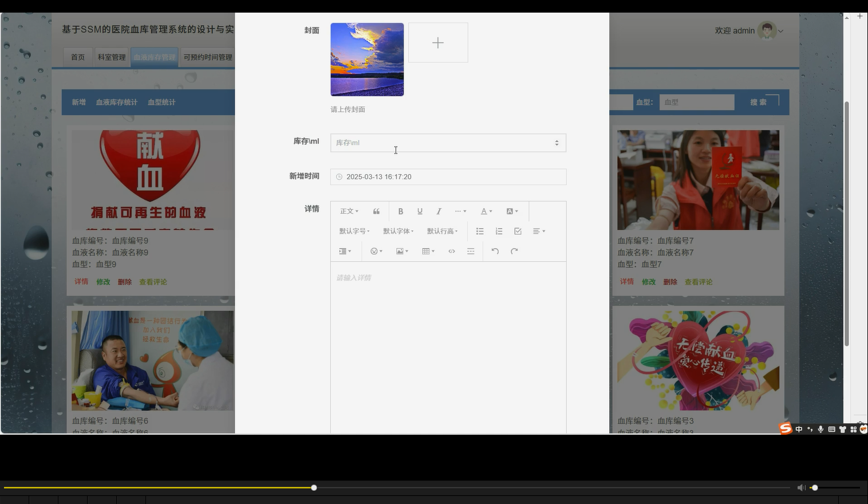868x504 pixels.
Task: Insert an unordered list in the editor
Action: (x=480, y=231)
